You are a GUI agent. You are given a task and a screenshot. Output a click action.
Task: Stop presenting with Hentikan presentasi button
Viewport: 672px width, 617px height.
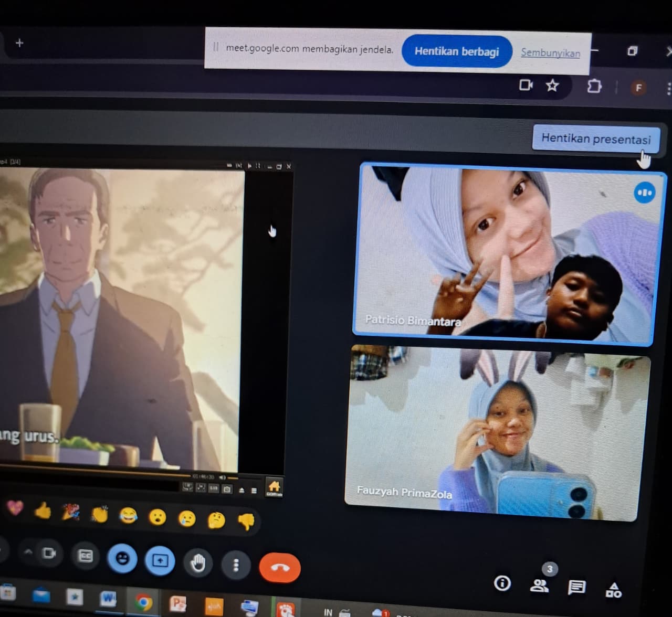(596, 139)
